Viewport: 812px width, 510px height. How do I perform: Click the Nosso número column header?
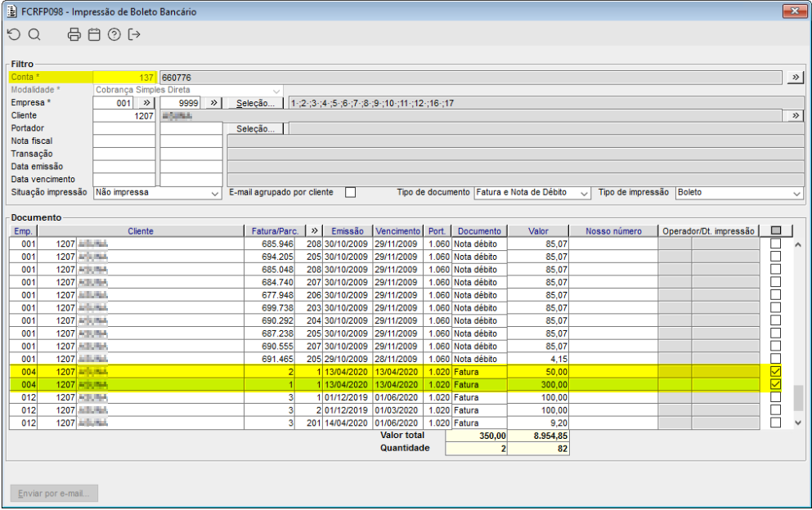(x=613, y=231)
